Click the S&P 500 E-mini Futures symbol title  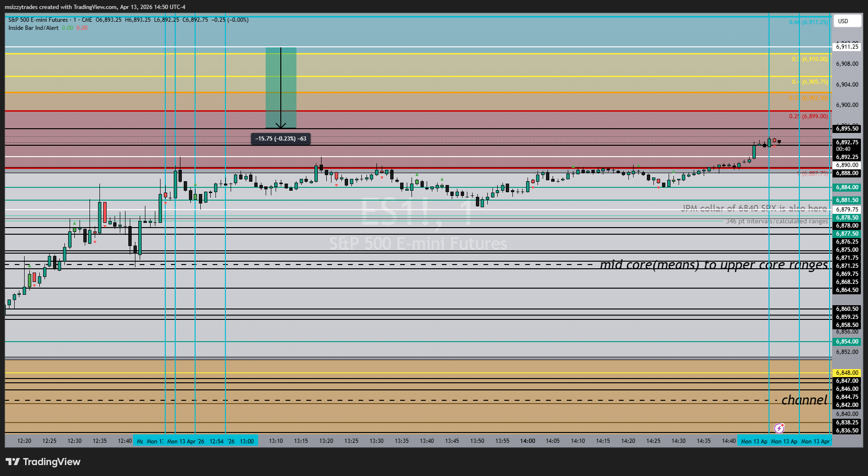tap(38, 20)
